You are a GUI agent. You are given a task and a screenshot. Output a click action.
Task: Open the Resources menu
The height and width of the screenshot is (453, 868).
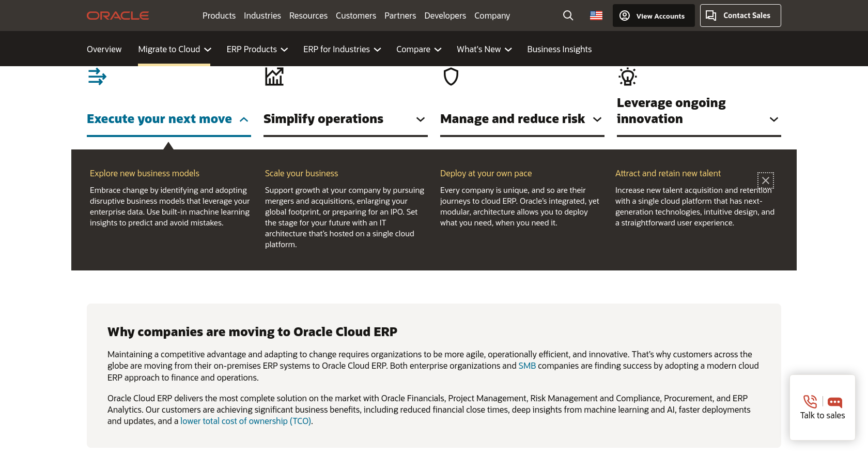(308, 16)
